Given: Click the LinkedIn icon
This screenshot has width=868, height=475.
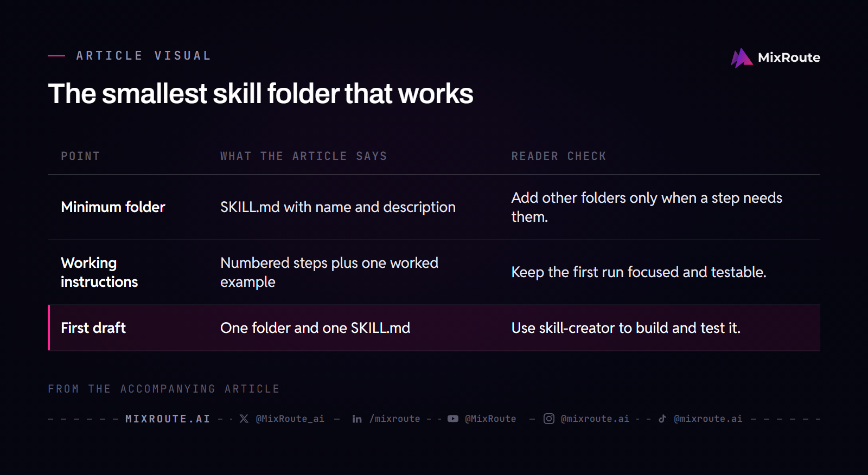Looking at the screenshot, I should [357, 419].
